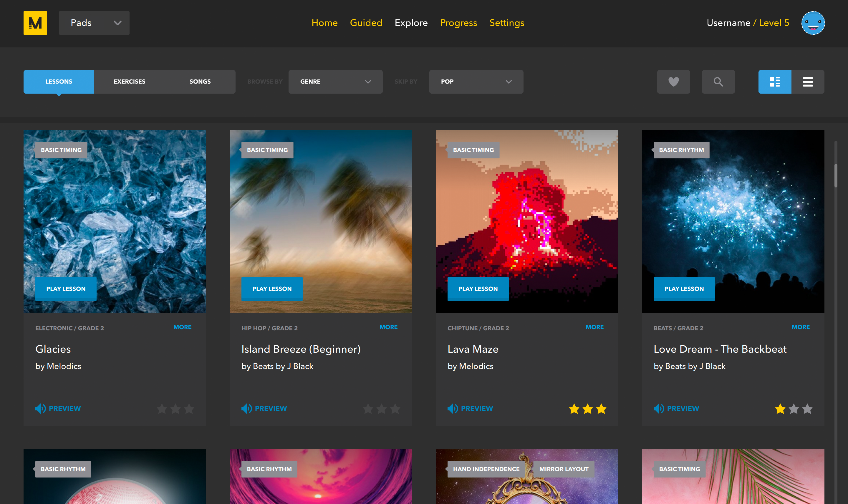Open search with the magnifier icon

click(x=718, y=82)
